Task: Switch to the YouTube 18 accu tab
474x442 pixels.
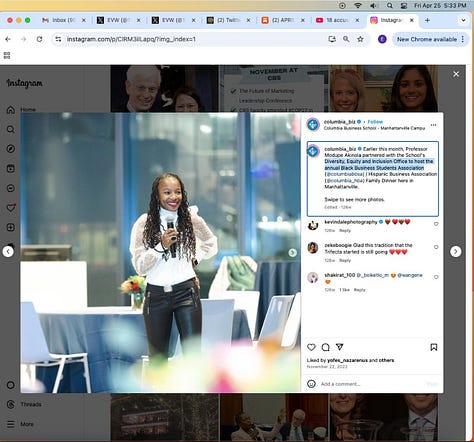Action: point(337,20)
